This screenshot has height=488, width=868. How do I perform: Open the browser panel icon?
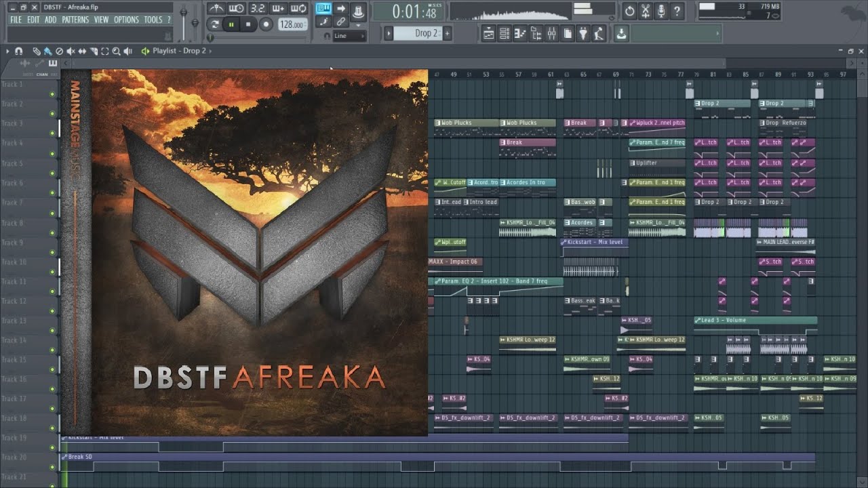[x=536, y=33]
